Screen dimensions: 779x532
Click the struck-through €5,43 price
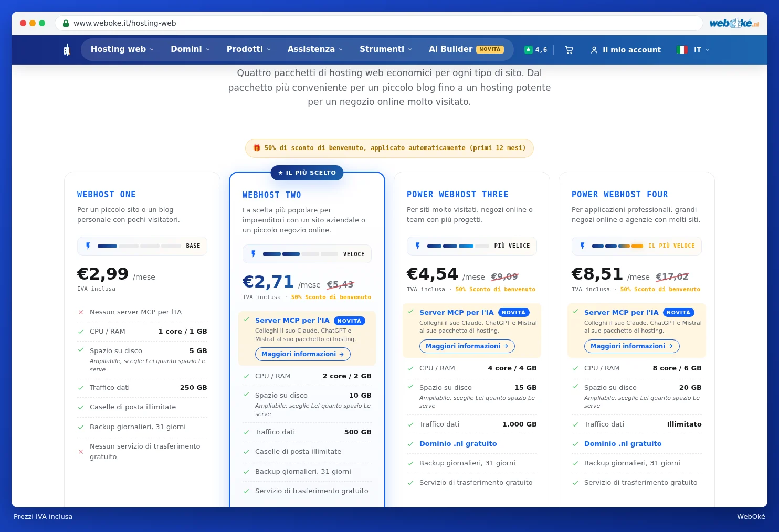tap(341, 284)
